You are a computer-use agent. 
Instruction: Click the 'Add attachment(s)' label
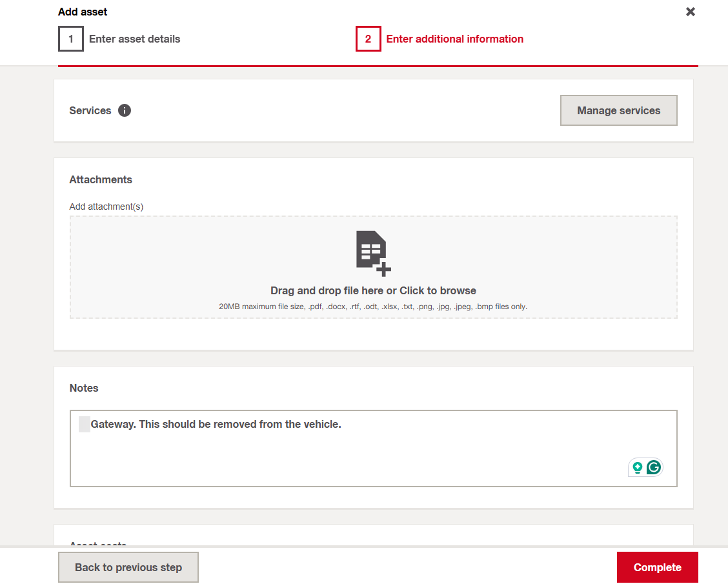click(x=106, y=206)
